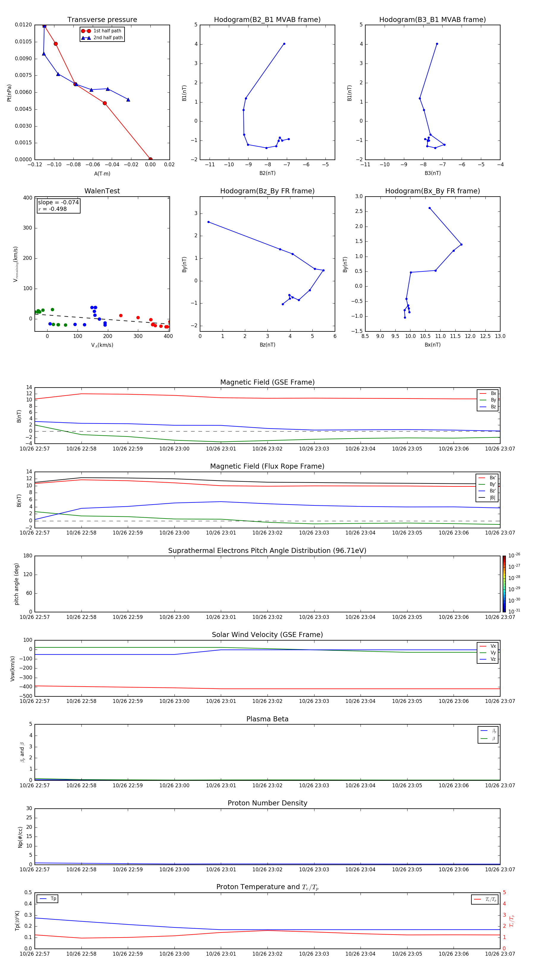Select the |B| legend entry in Flux Rope panel
Screen dimensions: 535x980
tap(487, 498)
